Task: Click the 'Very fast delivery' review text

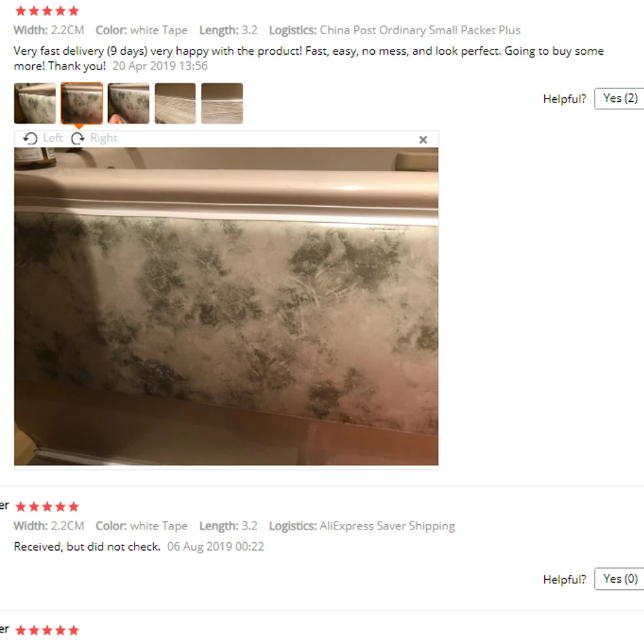Action: pos(308,59)
